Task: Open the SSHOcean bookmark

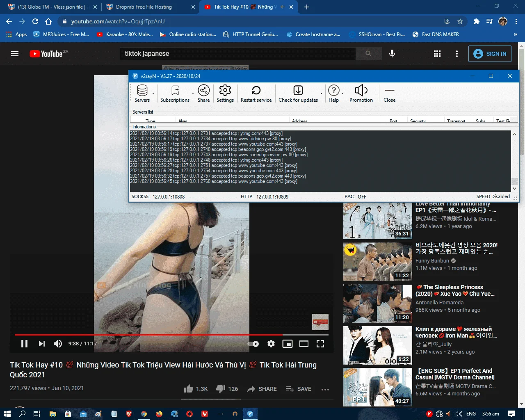Action: click(377, 34)
